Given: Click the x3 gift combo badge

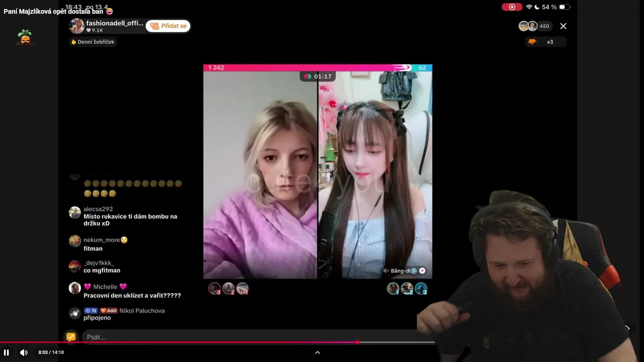Looking at the screenshot, I should (x=546, y=42).
